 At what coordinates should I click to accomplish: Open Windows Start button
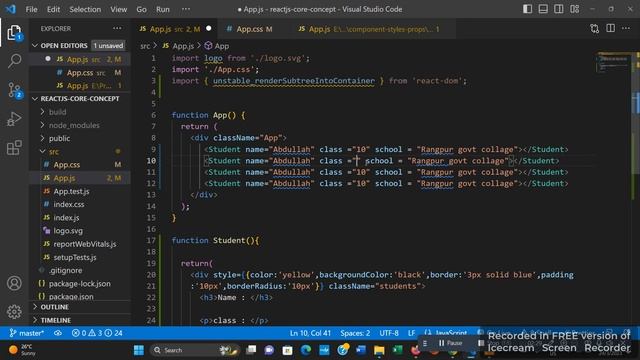click(x=139, y=350)
